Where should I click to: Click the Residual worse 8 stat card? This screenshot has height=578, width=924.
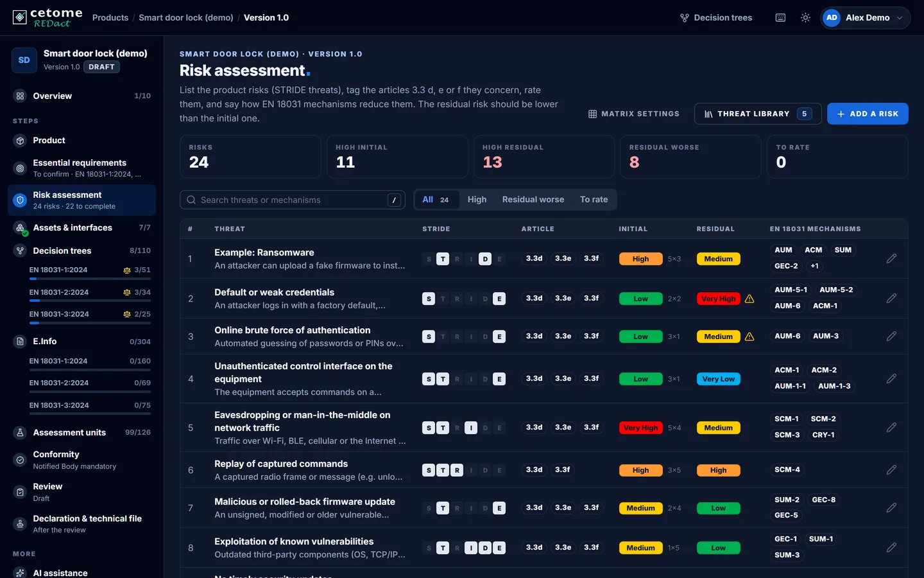pos(690,156)
